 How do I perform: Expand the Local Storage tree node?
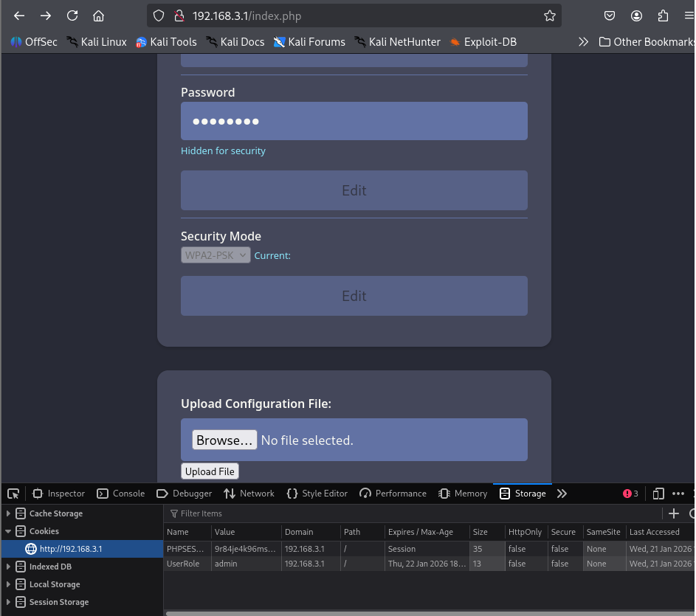8,584
